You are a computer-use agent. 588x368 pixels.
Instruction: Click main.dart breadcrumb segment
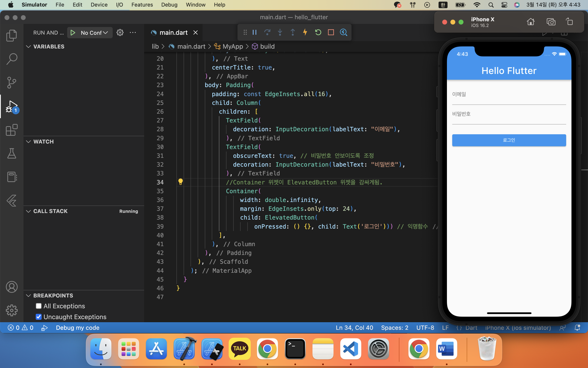pyautogui.click(x=191, y=46)
